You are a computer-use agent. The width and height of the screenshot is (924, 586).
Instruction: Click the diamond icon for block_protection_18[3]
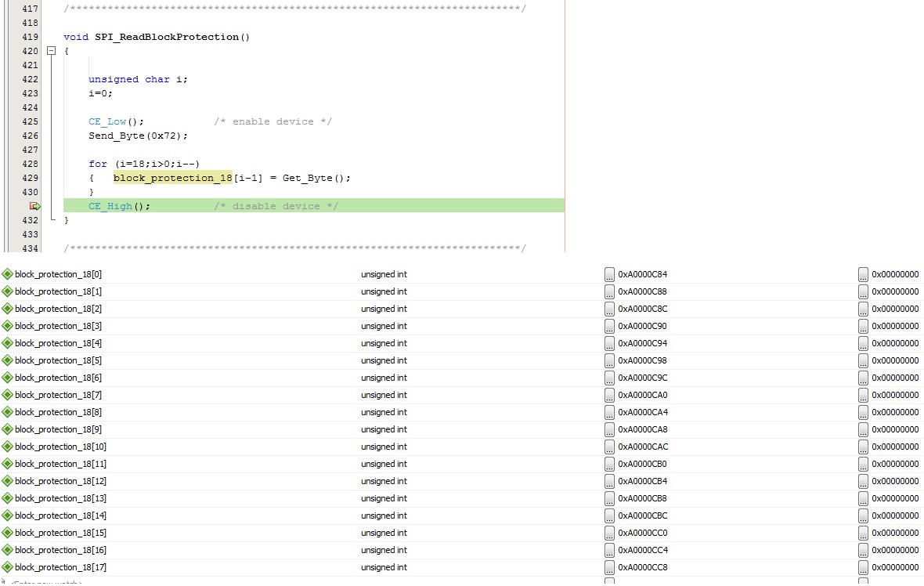pyautogui.click(x=7, y=326)
